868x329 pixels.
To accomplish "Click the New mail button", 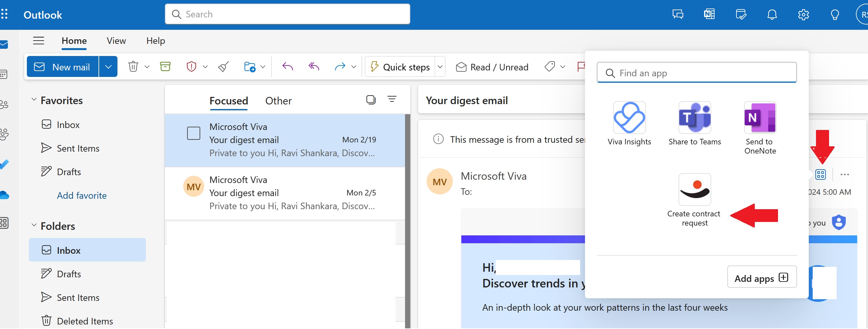I will click(63, 67).
